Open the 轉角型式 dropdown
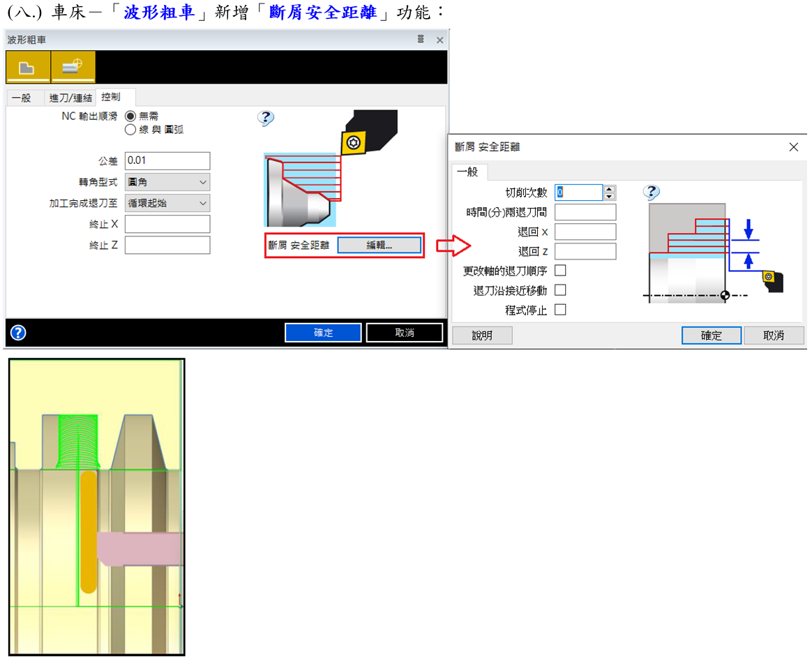 167,182
